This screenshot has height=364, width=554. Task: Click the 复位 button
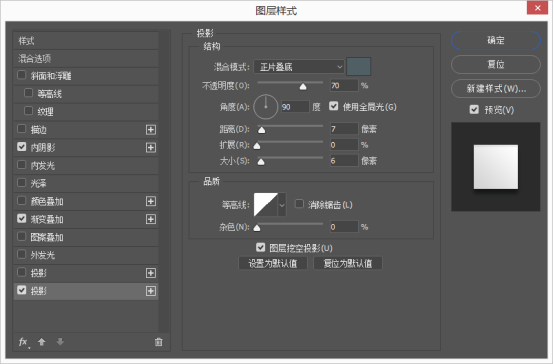tap(496, 64)
